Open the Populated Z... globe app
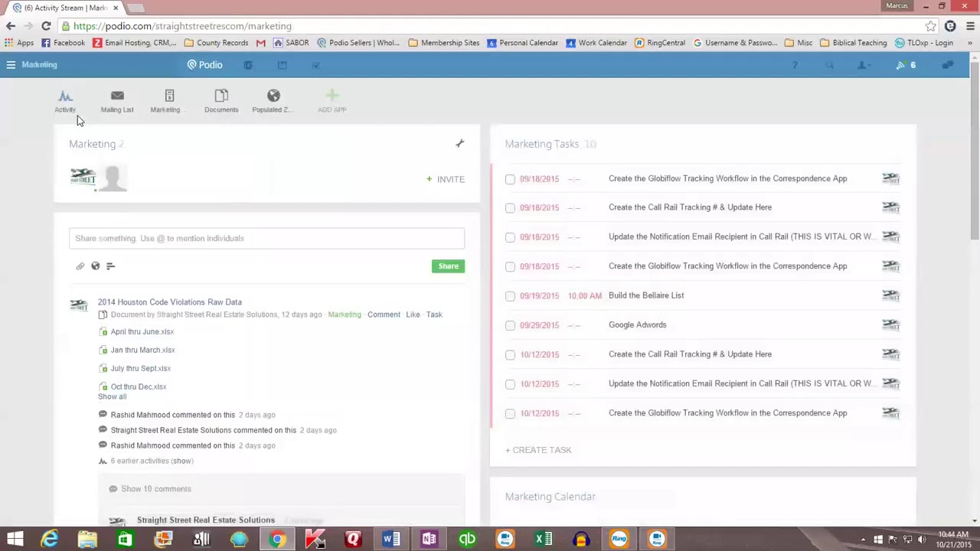 [x=273, y=100]
